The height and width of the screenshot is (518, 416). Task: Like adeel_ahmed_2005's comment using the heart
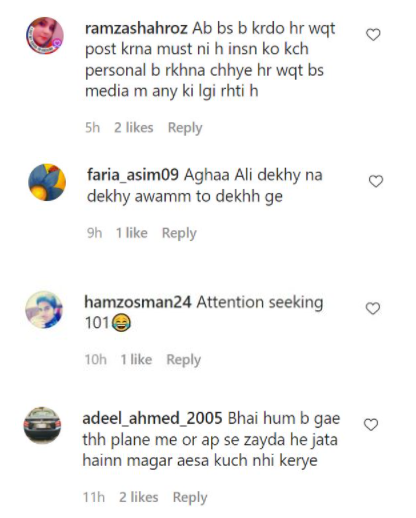click(x=371, y=425)
